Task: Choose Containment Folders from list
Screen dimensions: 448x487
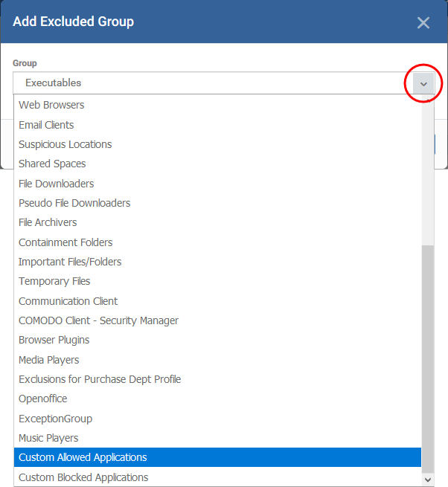Action: pyautogui.click(x=217, y=242)
